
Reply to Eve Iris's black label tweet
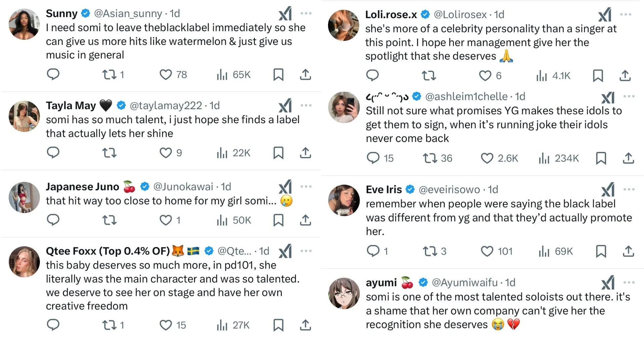(x=373, y=251)
